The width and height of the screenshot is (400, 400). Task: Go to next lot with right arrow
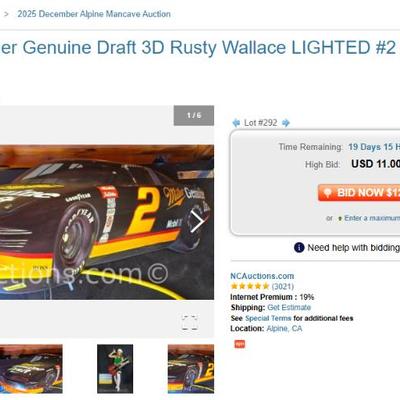coord(286,123)
